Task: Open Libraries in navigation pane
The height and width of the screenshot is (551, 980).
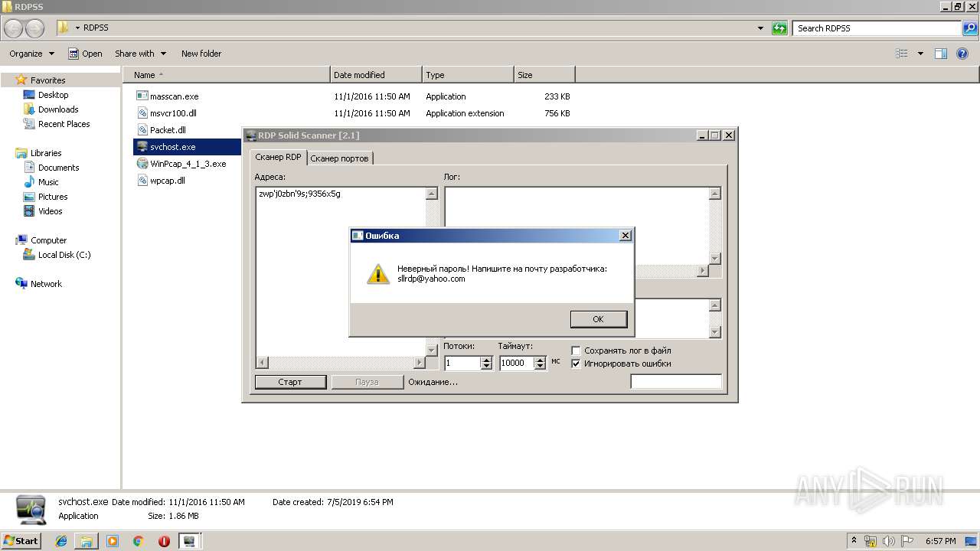Action: click(46, 153)
